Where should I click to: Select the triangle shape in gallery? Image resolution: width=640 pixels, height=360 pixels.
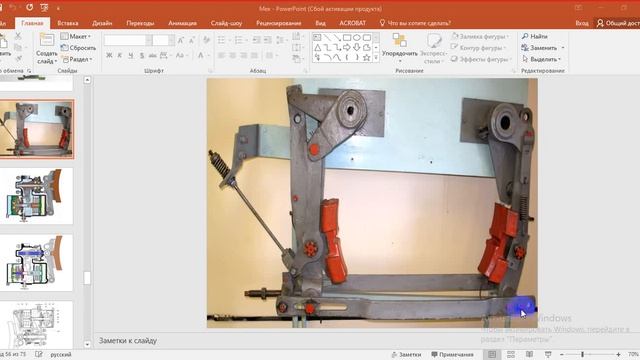click(318, 48)
